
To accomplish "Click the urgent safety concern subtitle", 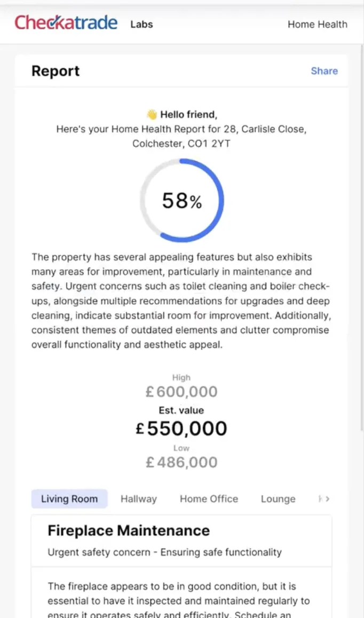I will pyautogui.click(x=164, y=552).
